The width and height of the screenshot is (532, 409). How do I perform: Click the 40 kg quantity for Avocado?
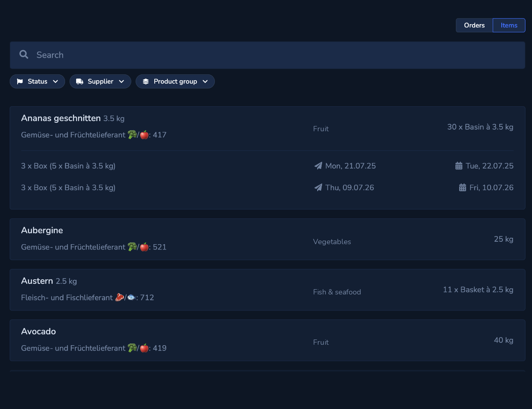point(504,340)
